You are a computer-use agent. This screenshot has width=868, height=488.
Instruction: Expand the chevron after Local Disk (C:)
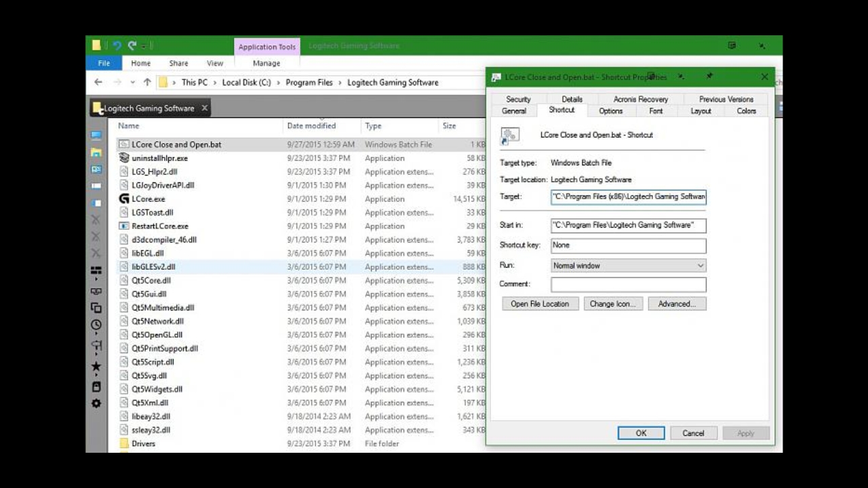(x=278, y=82)
